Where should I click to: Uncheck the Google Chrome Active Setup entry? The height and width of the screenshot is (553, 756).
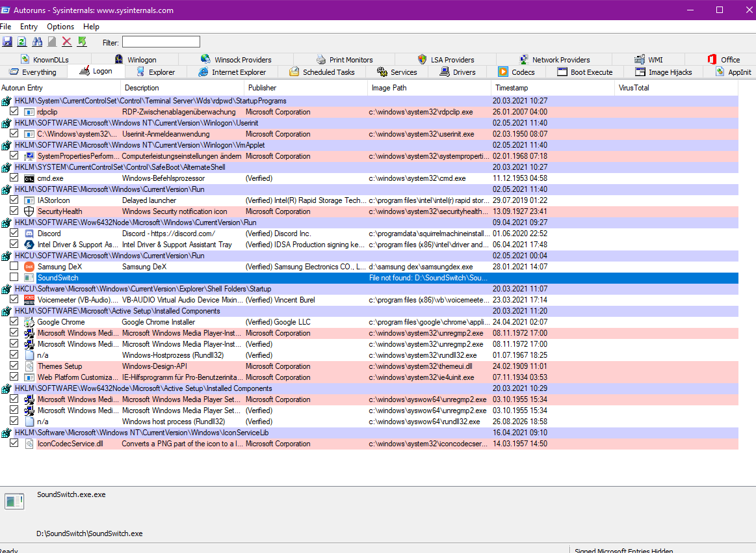point(14,321)
